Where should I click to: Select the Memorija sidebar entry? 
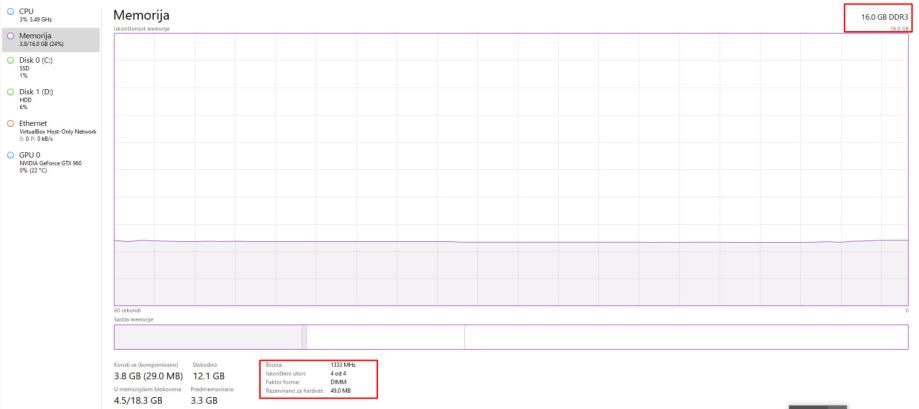[x=50, y=39]
